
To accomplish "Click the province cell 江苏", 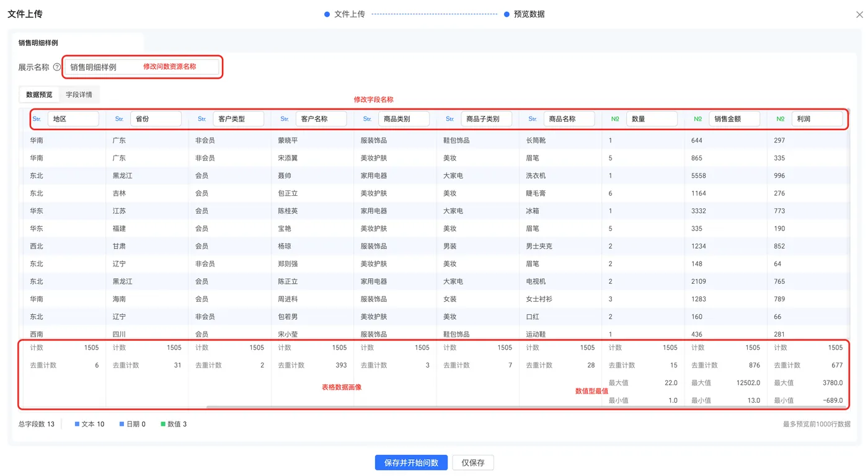I will [119, 211].
